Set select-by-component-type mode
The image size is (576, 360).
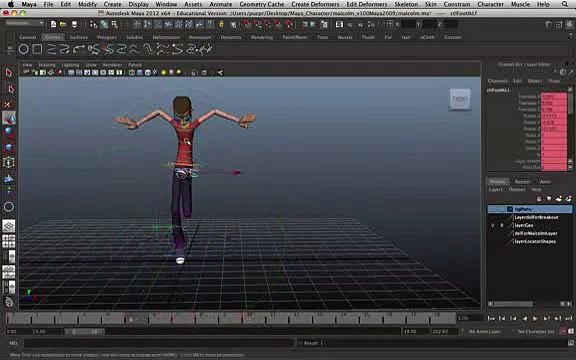click(x=115, y=24)
